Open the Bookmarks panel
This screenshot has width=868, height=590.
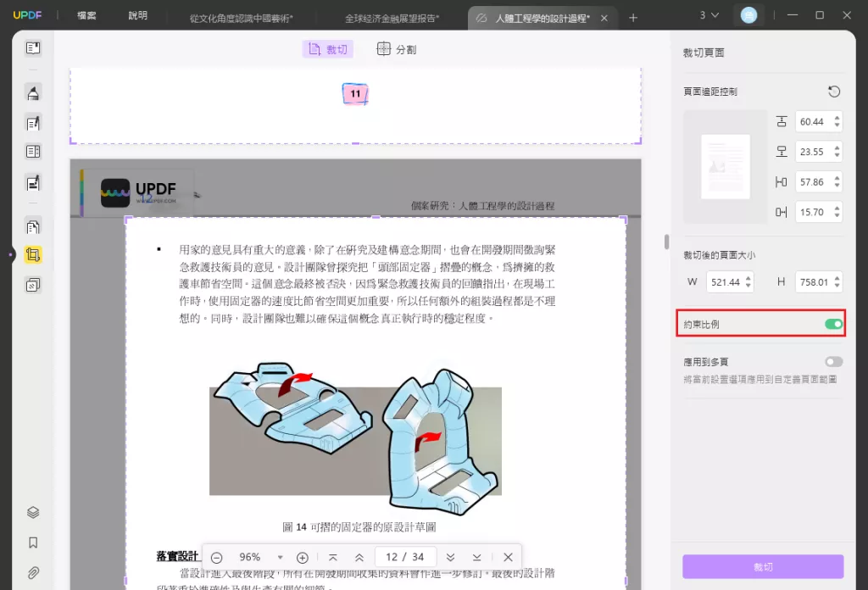33,543
